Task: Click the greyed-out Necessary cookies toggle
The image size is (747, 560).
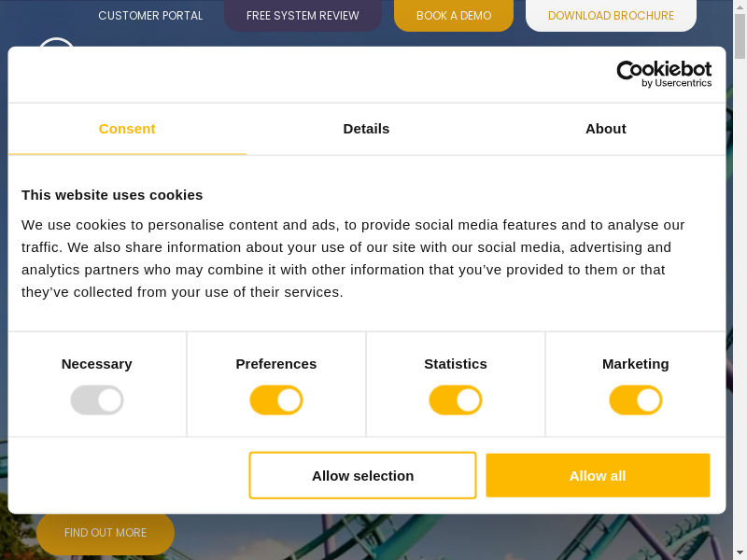Action: [97, 400]
